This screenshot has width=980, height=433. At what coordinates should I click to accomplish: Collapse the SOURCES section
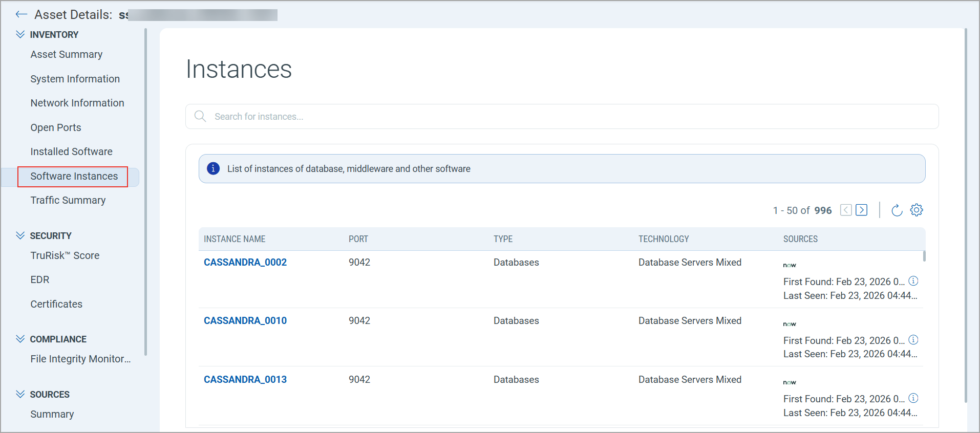coord(20,394)
